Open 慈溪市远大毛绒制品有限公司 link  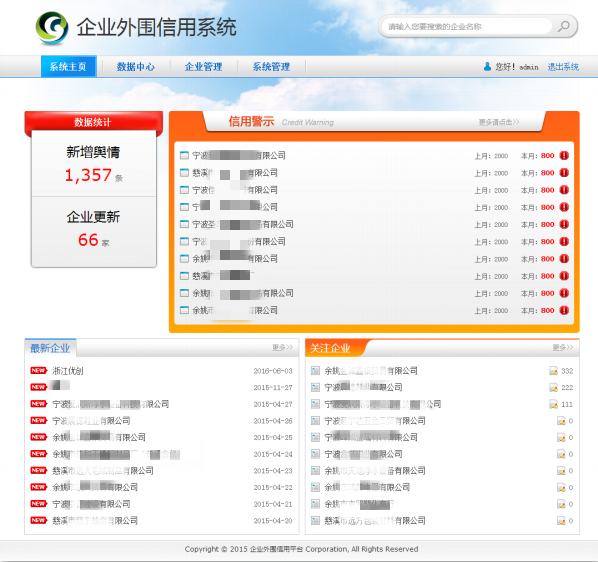tap(103, 470)
